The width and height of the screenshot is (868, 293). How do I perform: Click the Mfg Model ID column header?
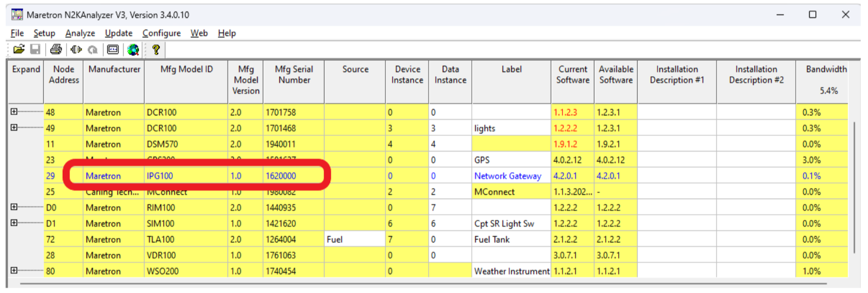click(186, 82)
